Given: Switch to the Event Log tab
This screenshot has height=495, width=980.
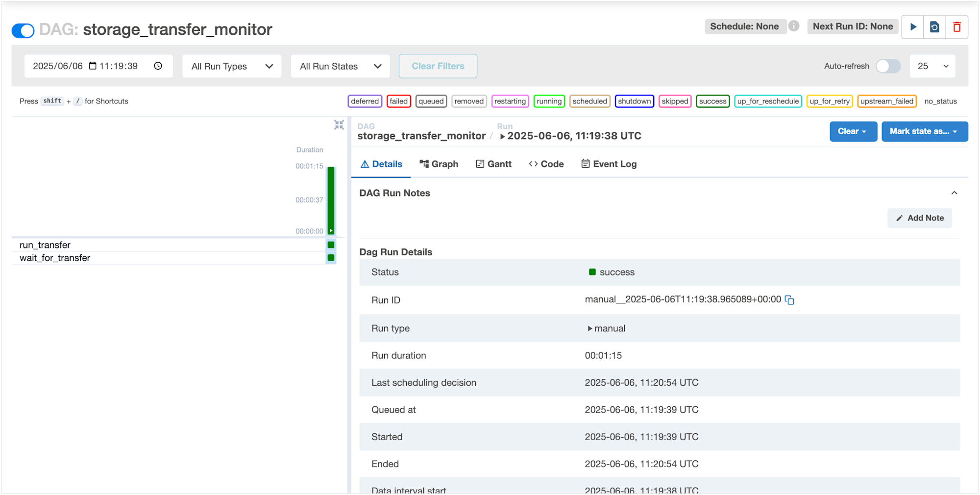Looking at the screenshot, I should point(609,164).
